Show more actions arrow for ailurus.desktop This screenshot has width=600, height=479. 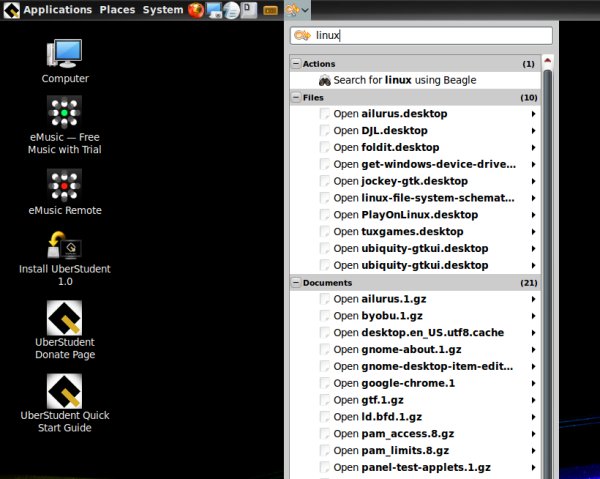[x=533, y=114]
